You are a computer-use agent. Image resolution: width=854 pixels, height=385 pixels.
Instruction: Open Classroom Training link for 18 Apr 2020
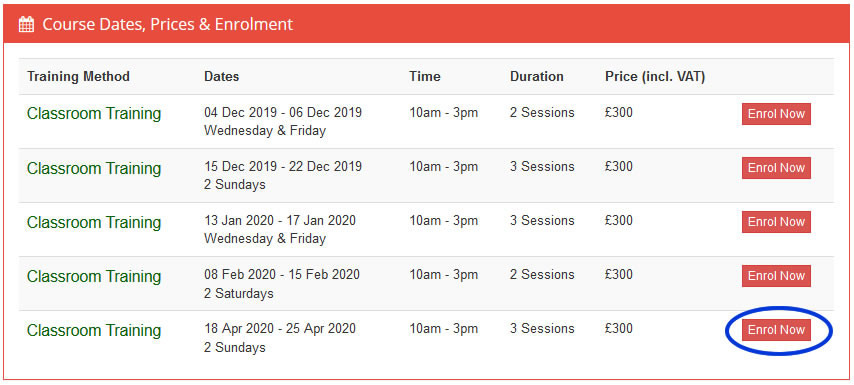click(94, 330)
